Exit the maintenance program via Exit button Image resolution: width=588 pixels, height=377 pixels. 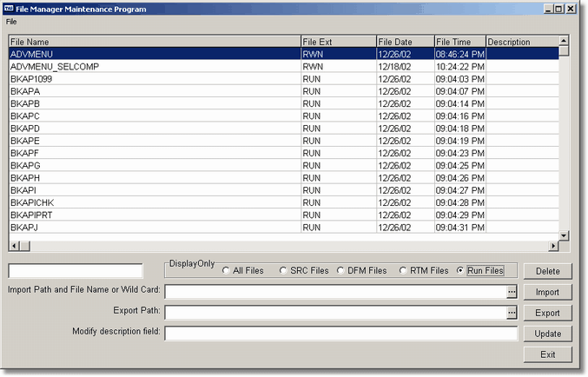pyautogui.click(x=548, y=354)
